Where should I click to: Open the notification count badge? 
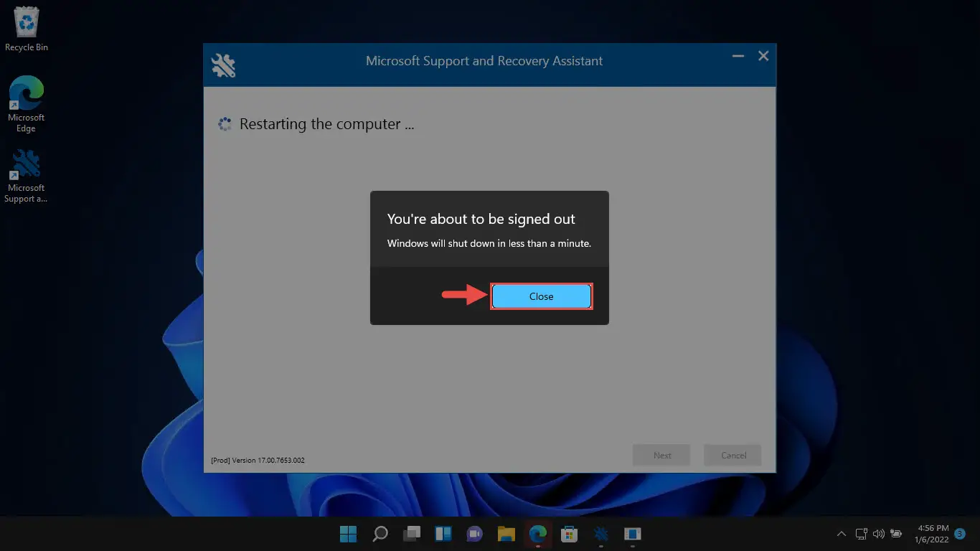coord(960,534)
